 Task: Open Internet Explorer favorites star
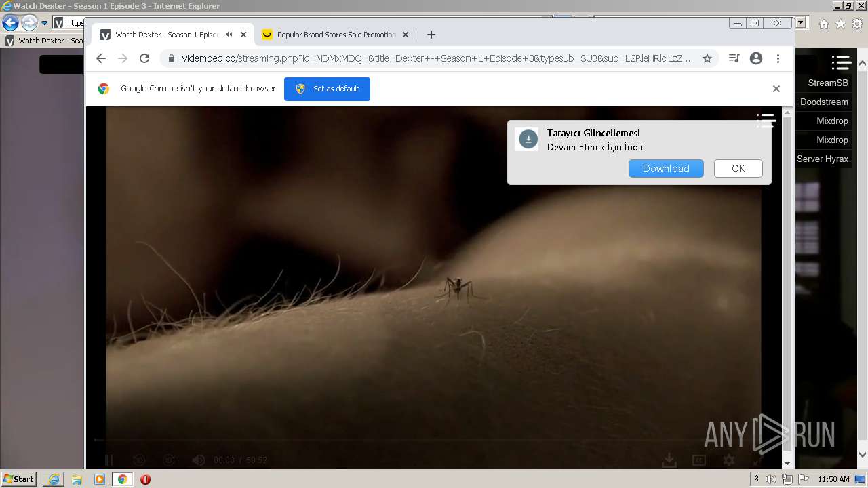[840, 24]
